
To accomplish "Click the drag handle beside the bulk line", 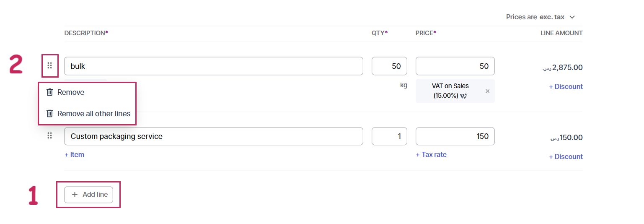I will [50, 65].
